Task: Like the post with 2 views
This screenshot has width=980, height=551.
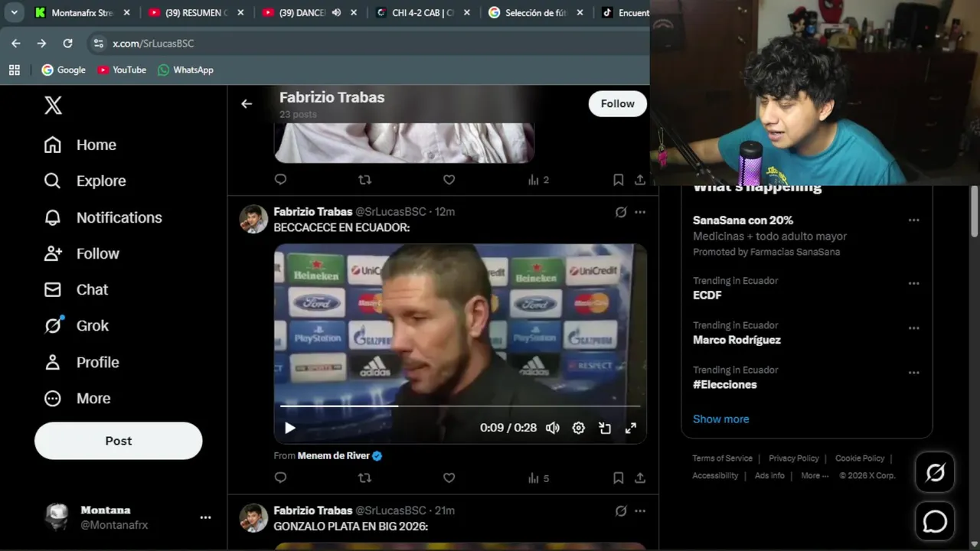Action: coord(449,179)
